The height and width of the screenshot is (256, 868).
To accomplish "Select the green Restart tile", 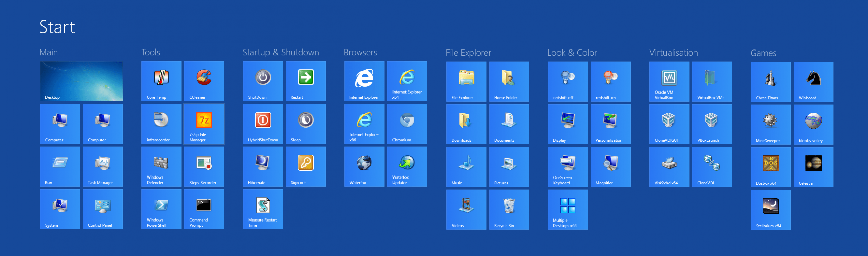I will pyautogui.click(x=305, y=81).
